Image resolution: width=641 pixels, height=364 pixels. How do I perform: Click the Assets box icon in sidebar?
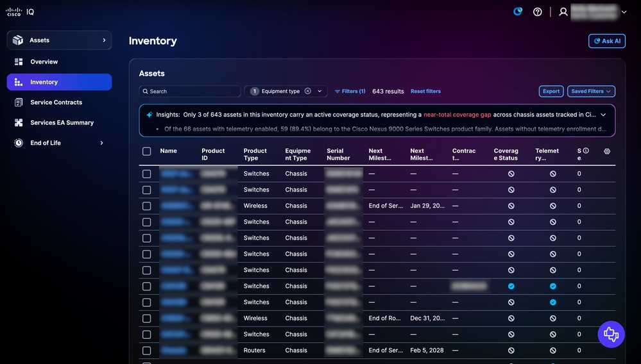coord(17,40)
